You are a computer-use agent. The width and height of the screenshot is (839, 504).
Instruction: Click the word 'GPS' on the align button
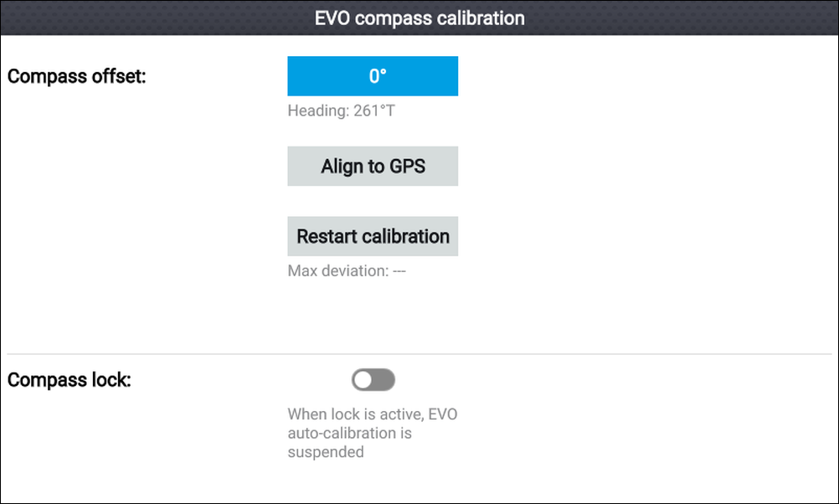(407, 167)
